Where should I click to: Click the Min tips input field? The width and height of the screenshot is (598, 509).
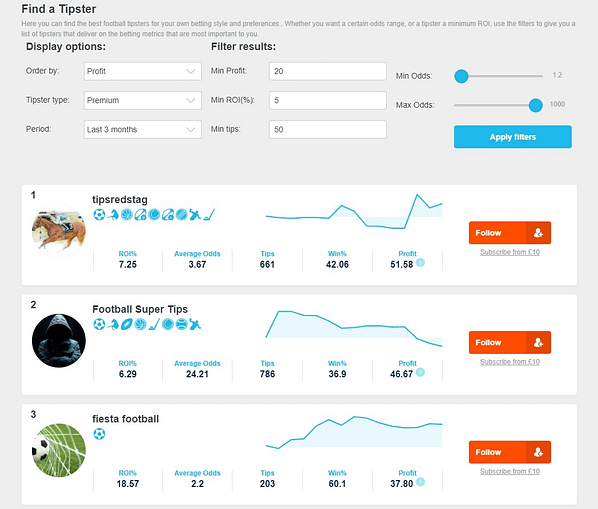328,130
